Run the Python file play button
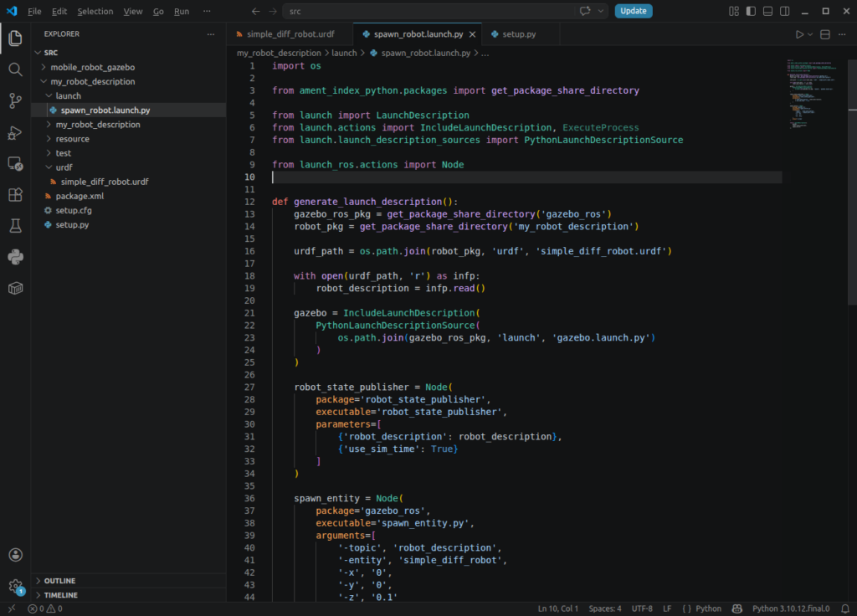857x616 pixels. (x=799, y=34)
